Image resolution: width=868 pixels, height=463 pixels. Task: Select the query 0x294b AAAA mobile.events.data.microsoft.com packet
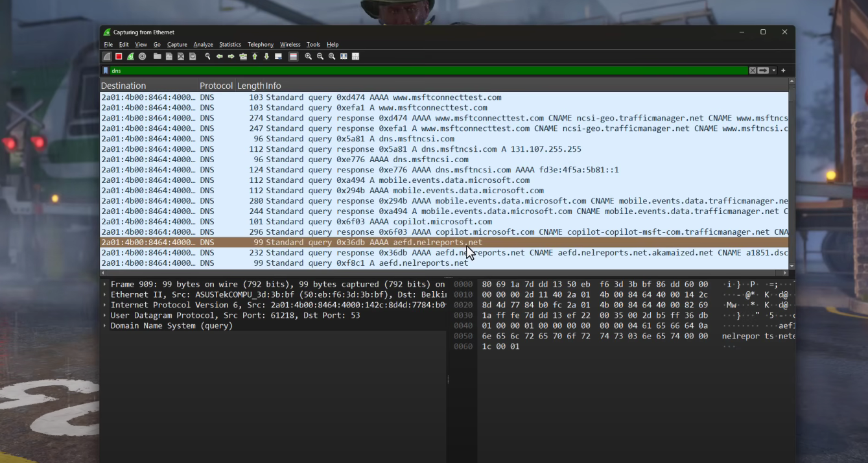click(444, 191)
